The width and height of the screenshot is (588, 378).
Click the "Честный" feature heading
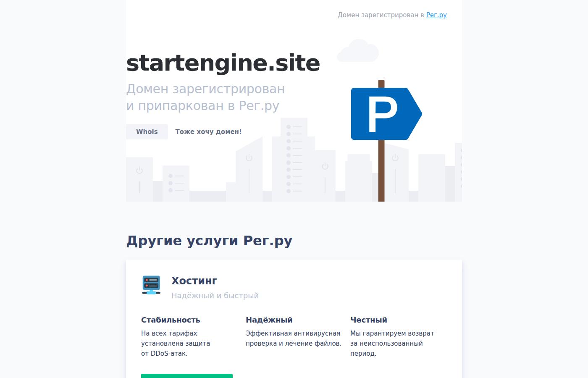(x=369, y=320)
